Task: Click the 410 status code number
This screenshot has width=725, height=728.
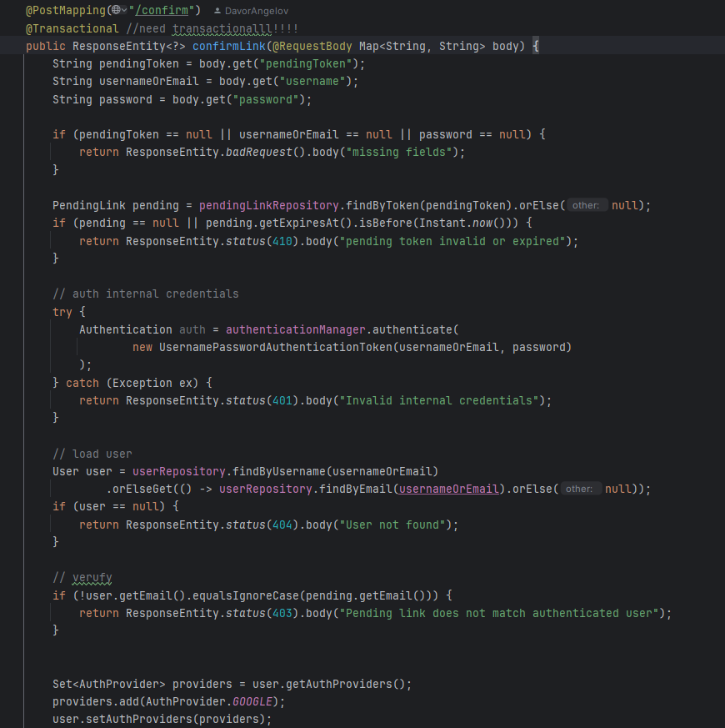Action: [282, 241]
